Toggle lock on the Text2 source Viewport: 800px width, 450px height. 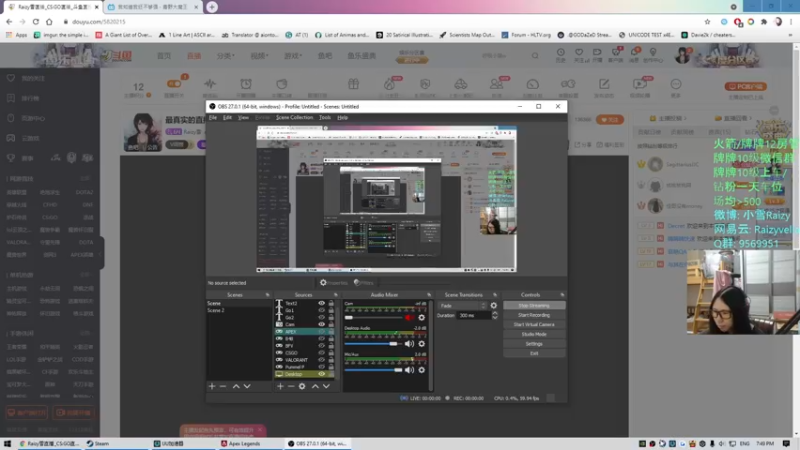click(331, 303)
